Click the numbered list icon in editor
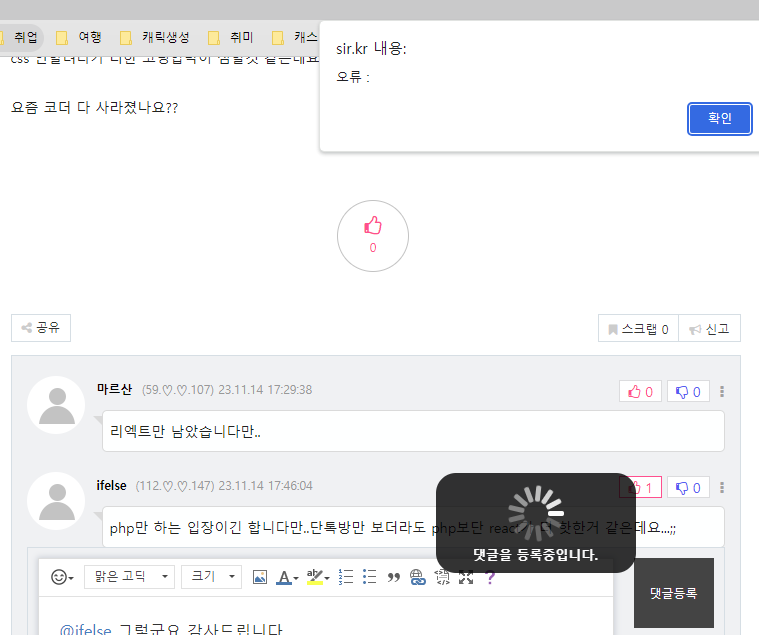 click(x=347, y=577)
